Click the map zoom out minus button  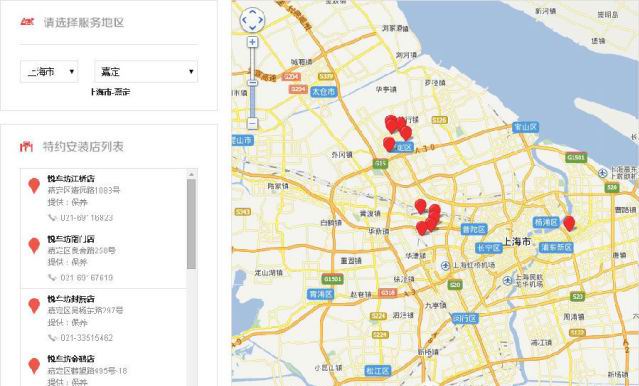253,124
